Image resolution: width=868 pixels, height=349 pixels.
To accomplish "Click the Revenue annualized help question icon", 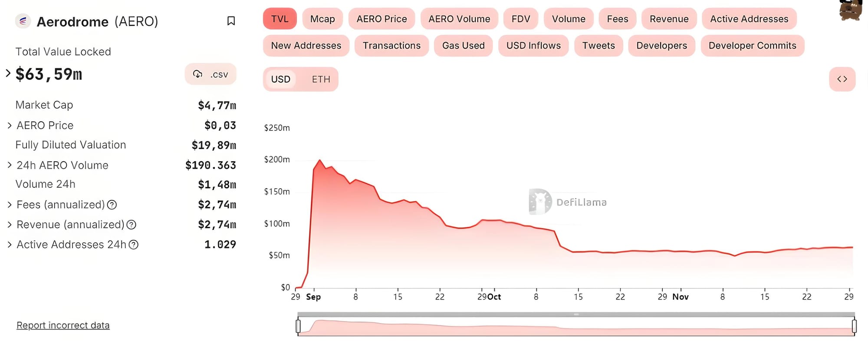I will coord(132,225).
